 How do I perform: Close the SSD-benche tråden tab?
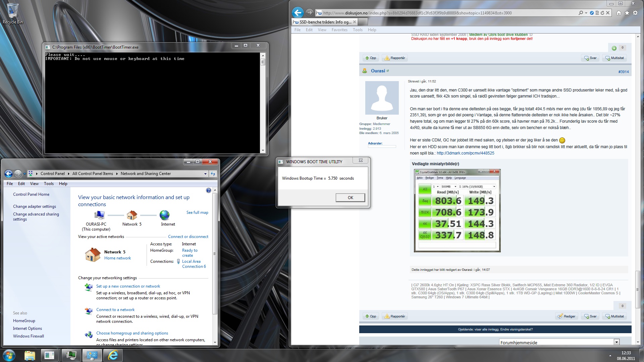355,22
